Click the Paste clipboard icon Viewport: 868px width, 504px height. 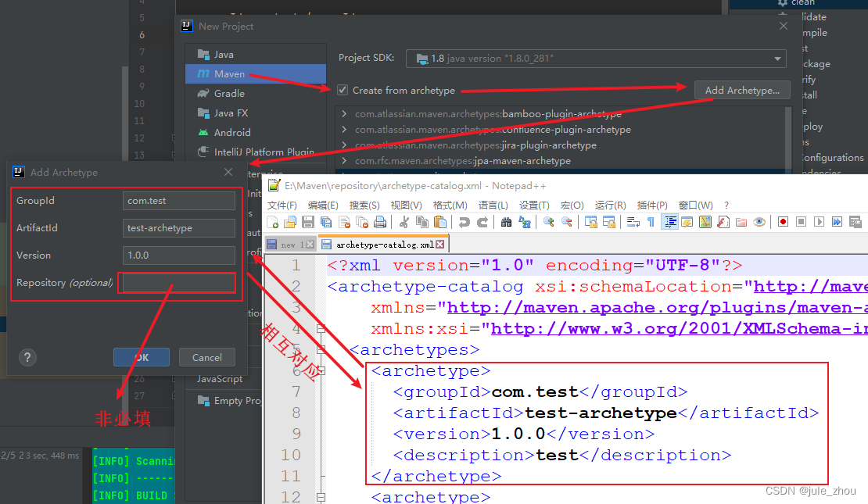pyautogui.click(x=440, y=223)
